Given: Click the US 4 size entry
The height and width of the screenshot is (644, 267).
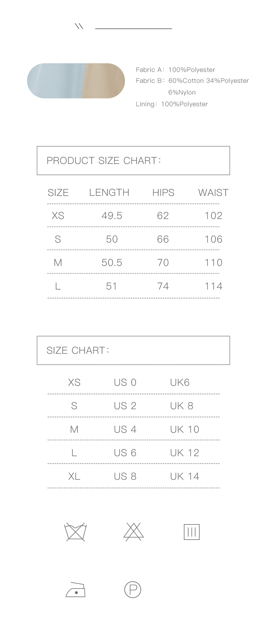Looking at the screenshot, I should point(125,429).
